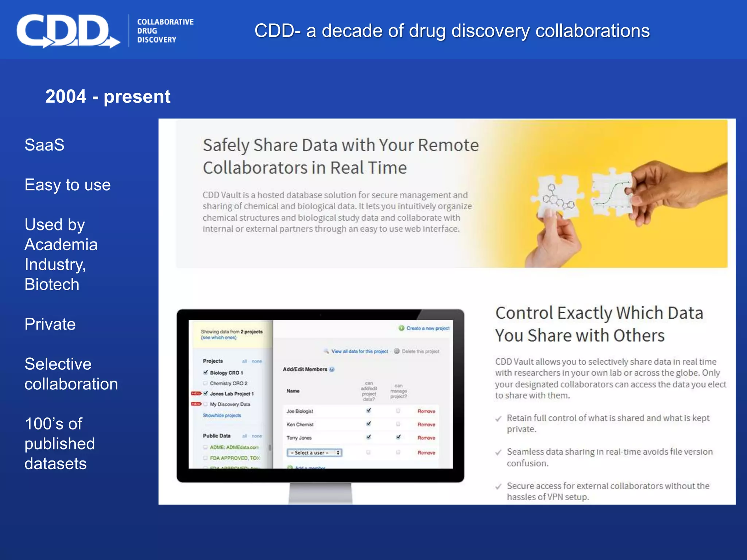This screenshot has width=747, height=560.
Task: Click the magnifier icon beside View all data
Action: [x=326, y=351]
